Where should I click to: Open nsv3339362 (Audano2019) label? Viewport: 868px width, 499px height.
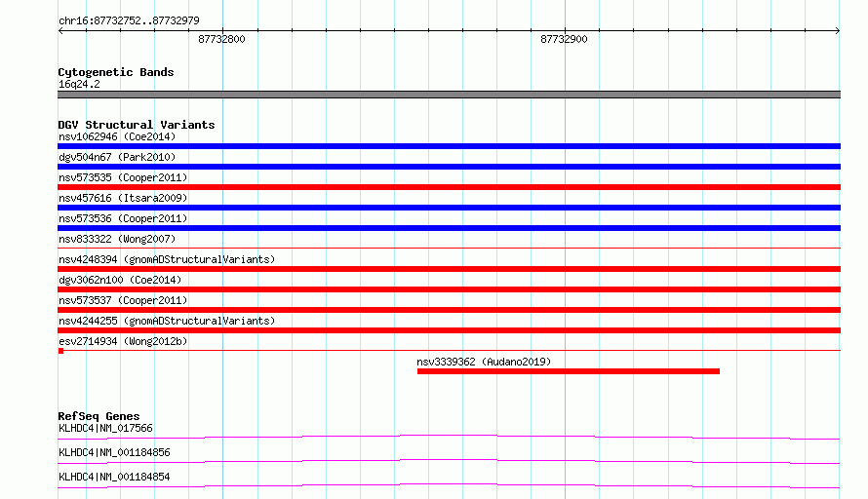[x=484, y=362]
